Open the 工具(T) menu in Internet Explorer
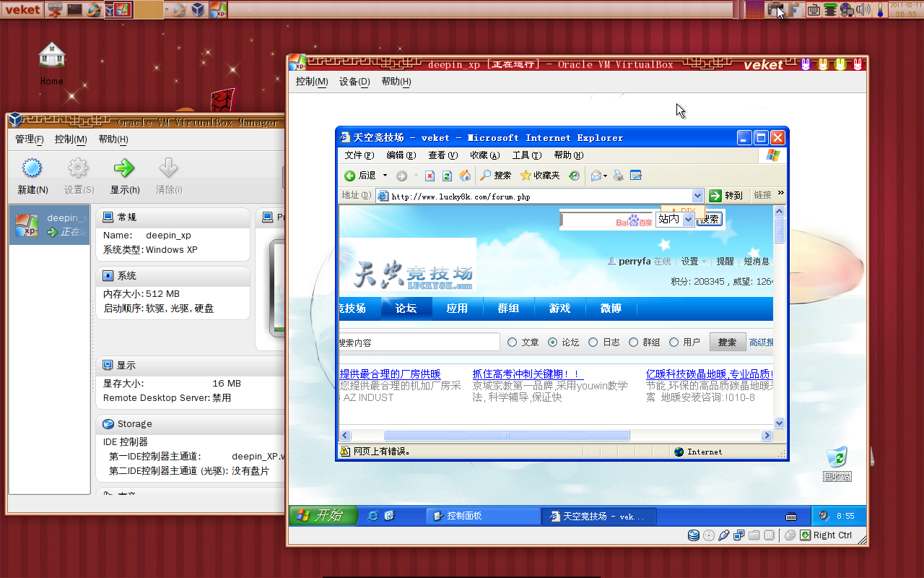 coord(526,155)
